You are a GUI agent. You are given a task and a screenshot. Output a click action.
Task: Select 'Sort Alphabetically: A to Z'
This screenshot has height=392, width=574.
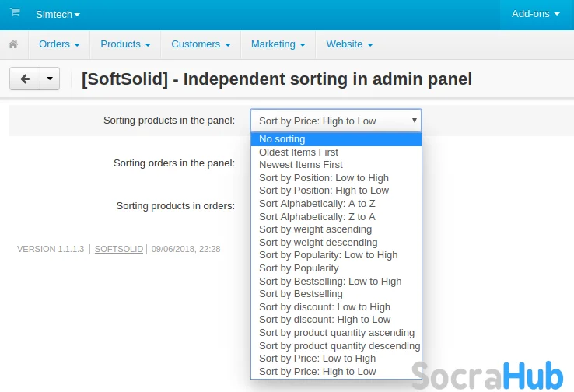[x=306, y=204]
